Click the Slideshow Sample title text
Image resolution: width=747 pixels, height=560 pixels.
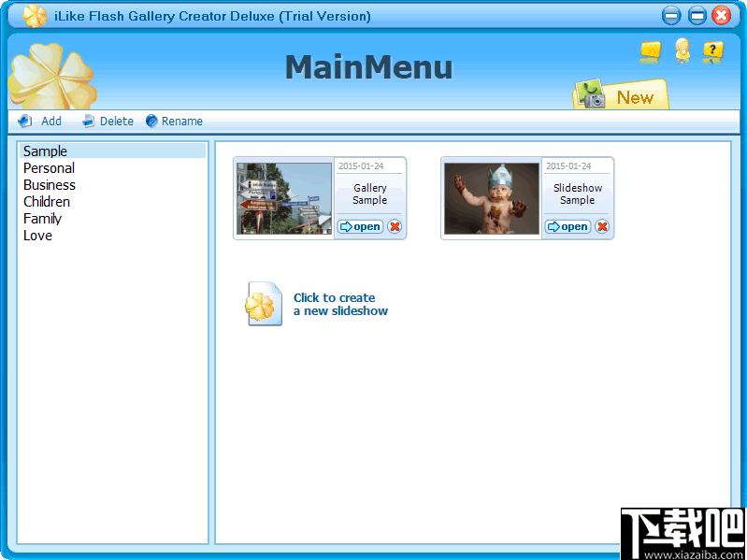coord(578,194)
